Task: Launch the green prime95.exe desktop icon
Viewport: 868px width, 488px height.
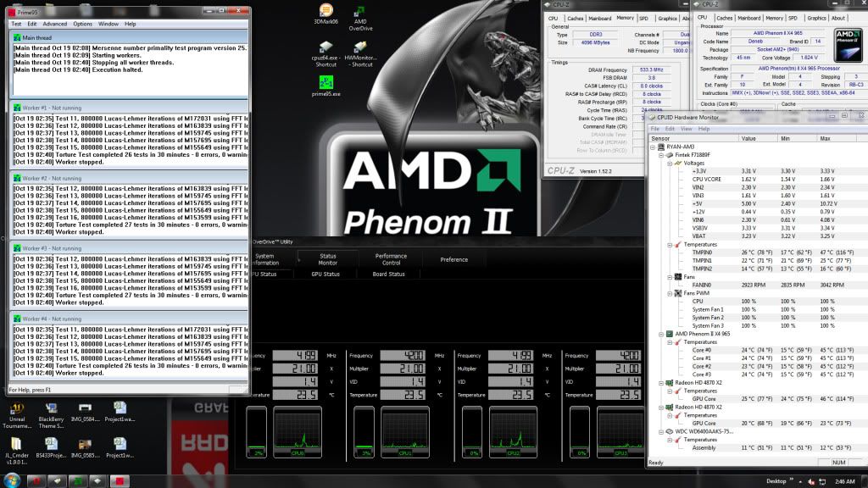Action: pos(325,82)
